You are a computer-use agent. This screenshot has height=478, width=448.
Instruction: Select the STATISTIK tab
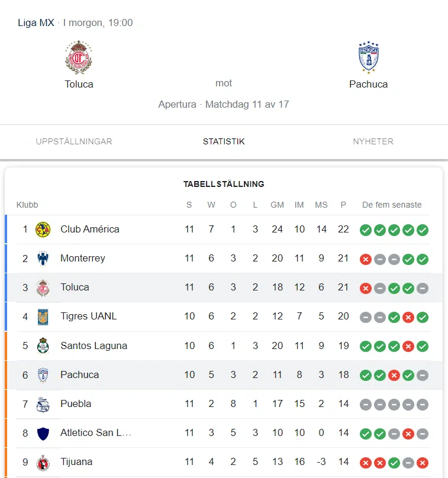pyautogui.click(x=224, y=141)
